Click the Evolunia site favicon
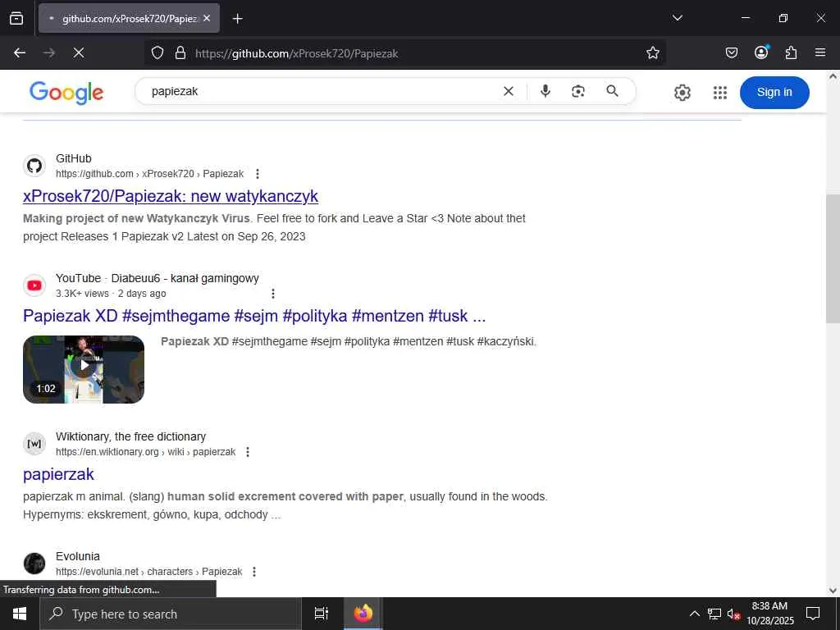 point(34,563)
